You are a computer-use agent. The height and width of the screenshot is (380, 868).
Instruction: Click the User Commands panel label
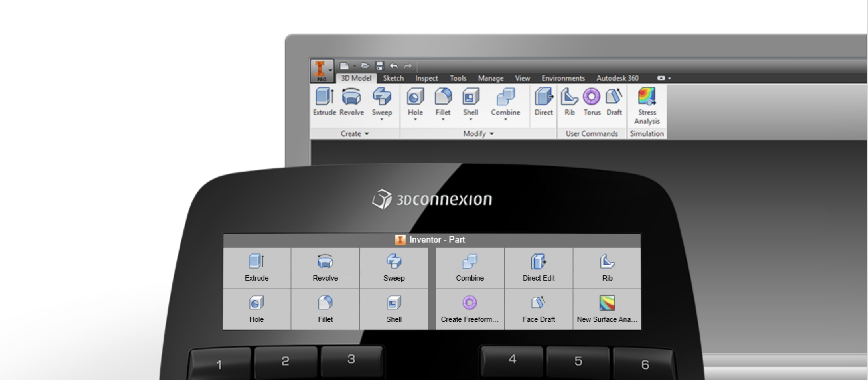(x=592, y=134)
